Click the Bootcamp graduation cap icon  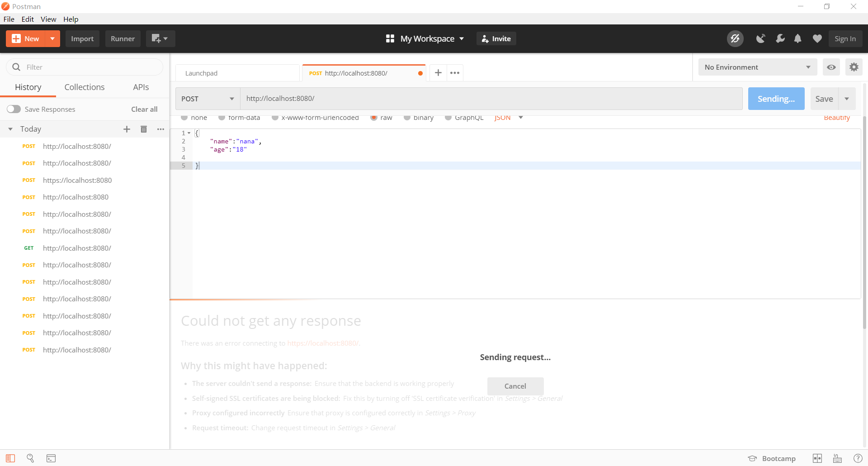point(752,458)
